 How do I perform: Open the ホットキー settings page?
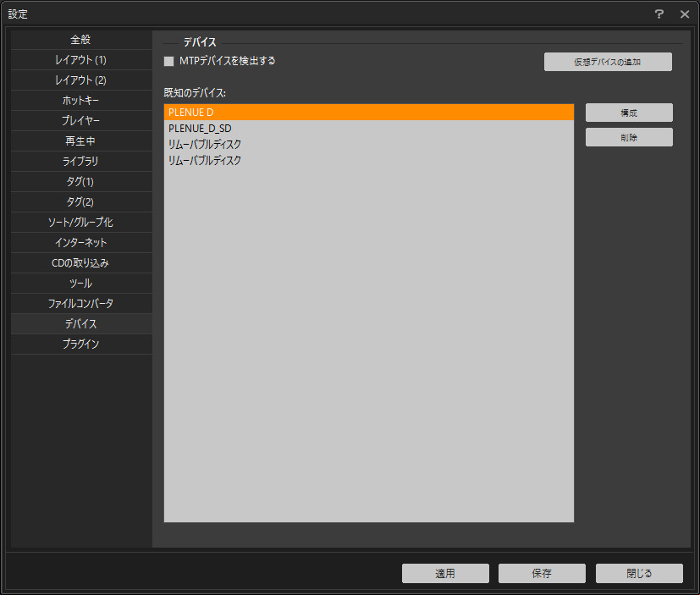[81, 101]
